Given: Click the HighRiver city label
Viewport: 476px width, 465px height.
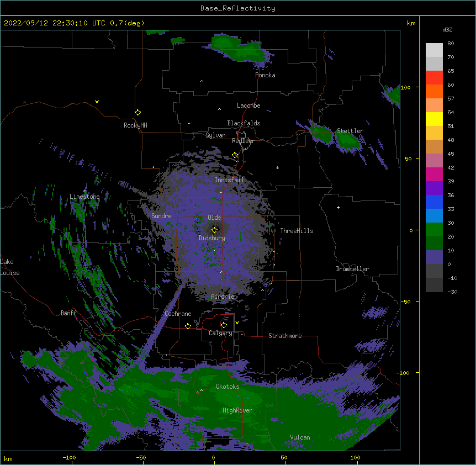Looking at the screenshot, I should click(x=237, y=410).
